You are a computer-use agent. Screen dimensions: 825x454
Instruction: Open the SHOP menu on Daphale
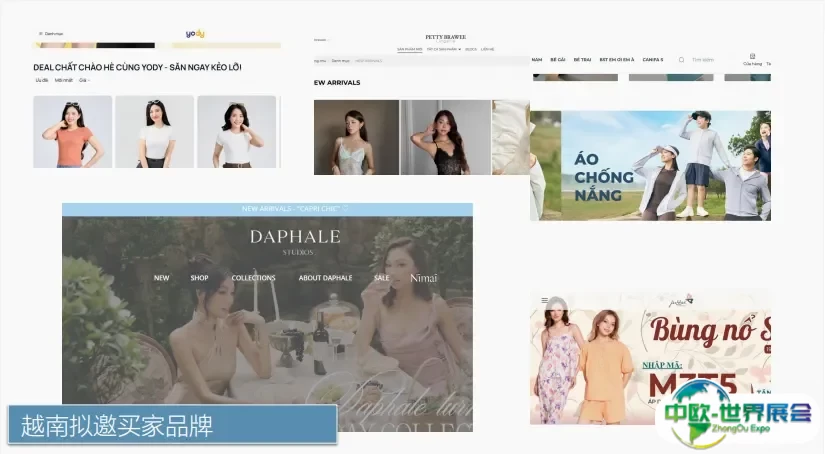(x=199, y=278)
